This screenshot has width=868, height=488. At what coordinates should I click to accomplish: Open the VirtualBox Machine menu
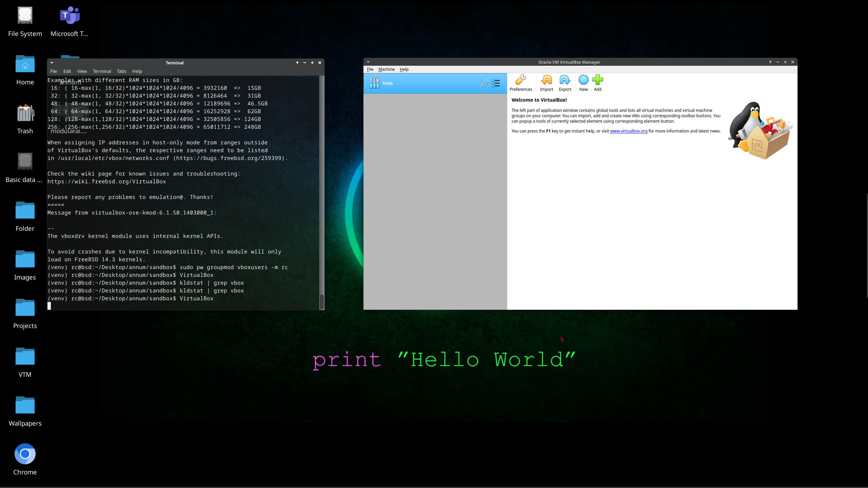point(386,69)
